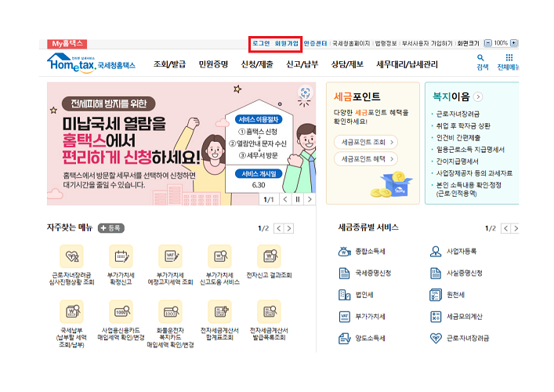Open 사업장제공자 등의 과세자료 link
554x392 pixels.
point(474,173)
